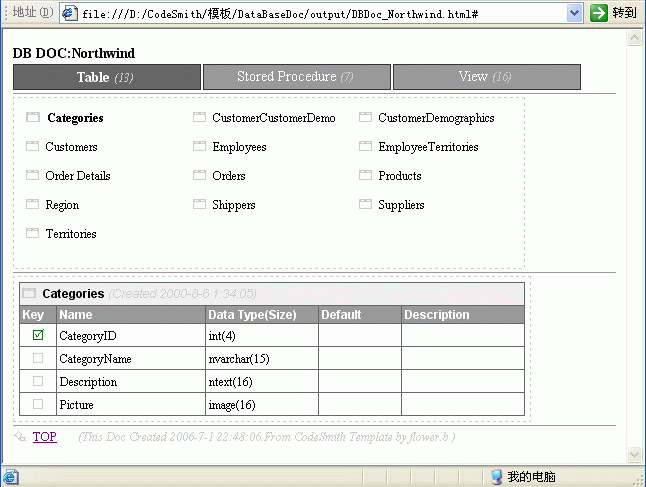Open the Employees table link
The height and width of the screenshot is (487, 646).
coord(239,148)
